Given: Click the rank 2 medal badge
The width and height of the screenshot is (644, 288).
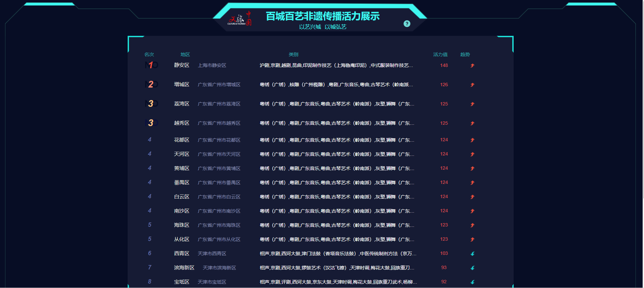Looking at the screenshot, I should click(x=151, y=84).
